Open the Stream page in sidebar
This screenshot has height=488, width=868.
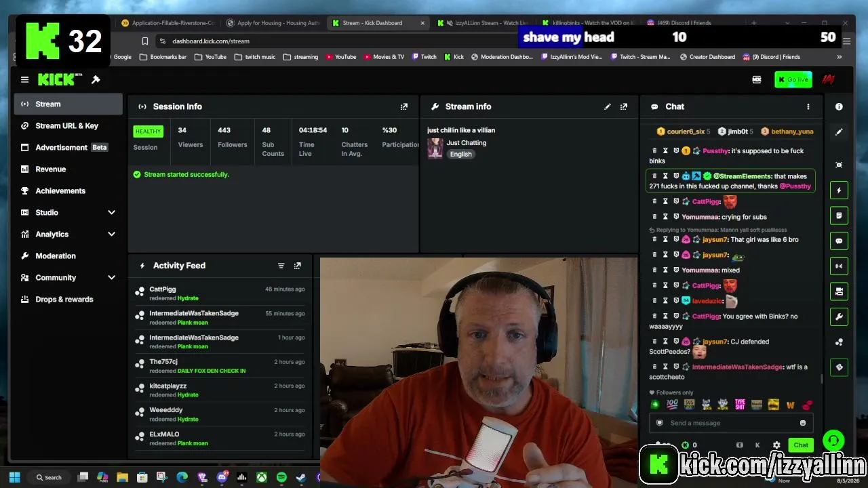(68, 104)
